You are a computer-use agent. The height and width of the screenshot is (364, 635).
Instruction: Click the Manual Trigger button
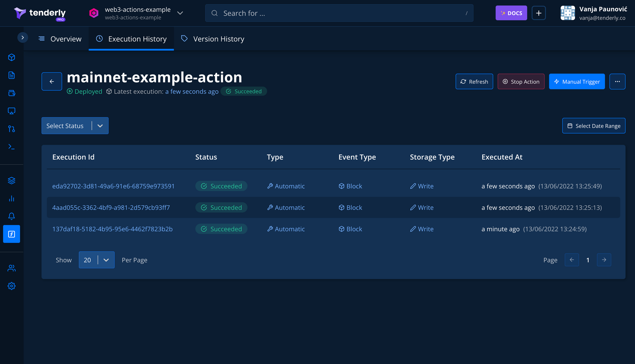(577, 81)
